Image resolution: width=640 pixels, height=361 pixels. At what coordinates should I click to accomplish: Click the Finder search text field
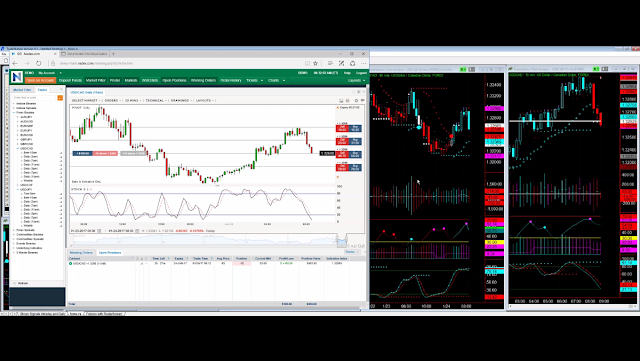34,98
